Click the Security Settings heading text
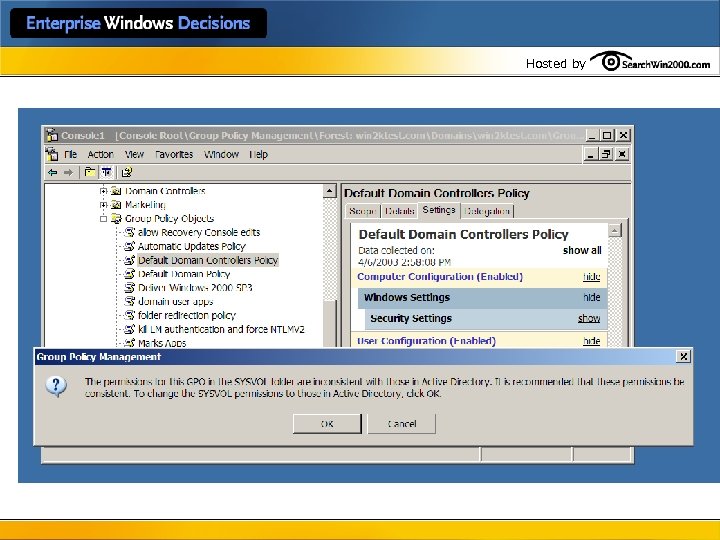 pos(411,318)
